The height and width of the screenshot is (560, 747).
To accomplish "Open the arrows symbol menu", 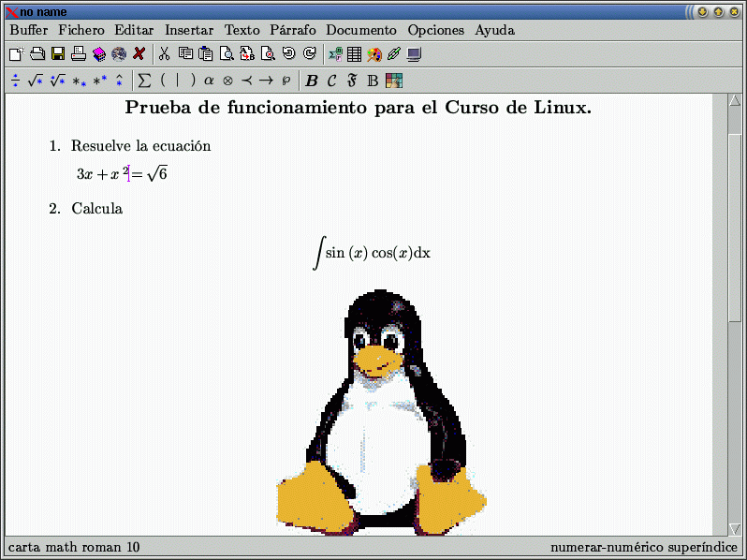I will pyautogui.click(x=266, y=81).
